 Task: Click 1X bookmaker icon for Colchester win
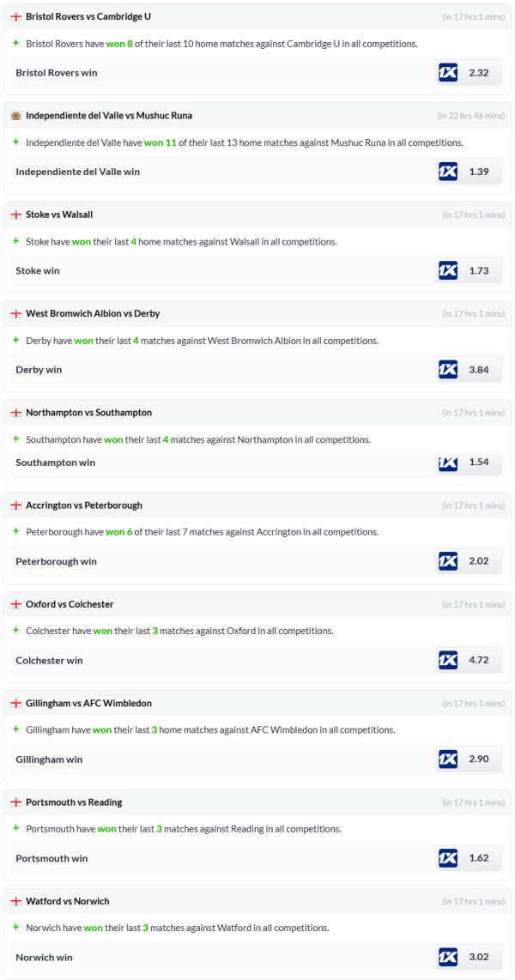pos(448,661)
